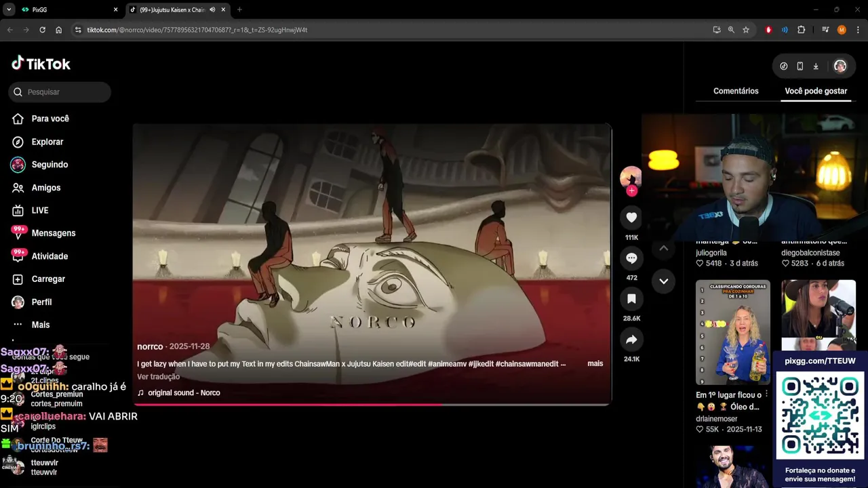Close the Jujutsu Kaisen TikTok tab
The width and height of the screenshot is (868, 488).
(x=223, y=9)
